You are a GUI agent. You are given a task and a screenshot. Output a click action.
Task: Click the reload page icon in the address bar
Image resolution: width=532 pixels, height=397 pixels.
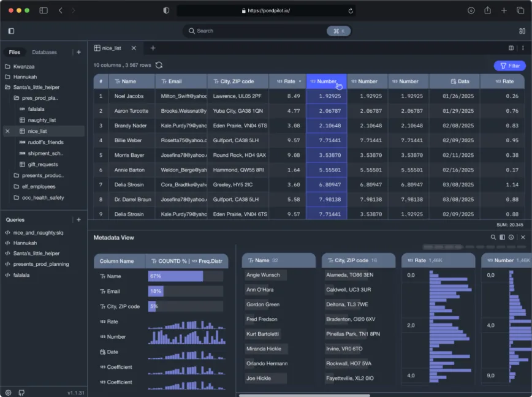coord(351,11)
